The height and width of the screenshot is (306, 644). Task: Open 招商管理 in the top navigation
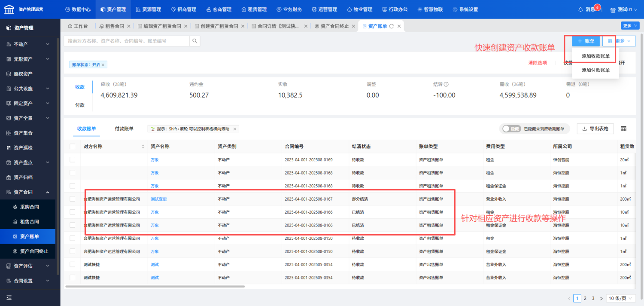[183, 9]
